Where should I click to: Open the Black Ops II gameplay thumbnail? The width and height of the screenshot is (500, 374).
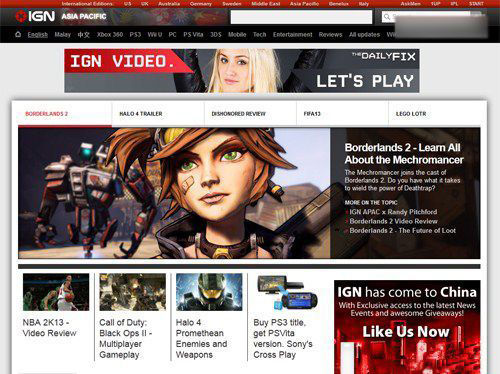click(x=132, y=292)
